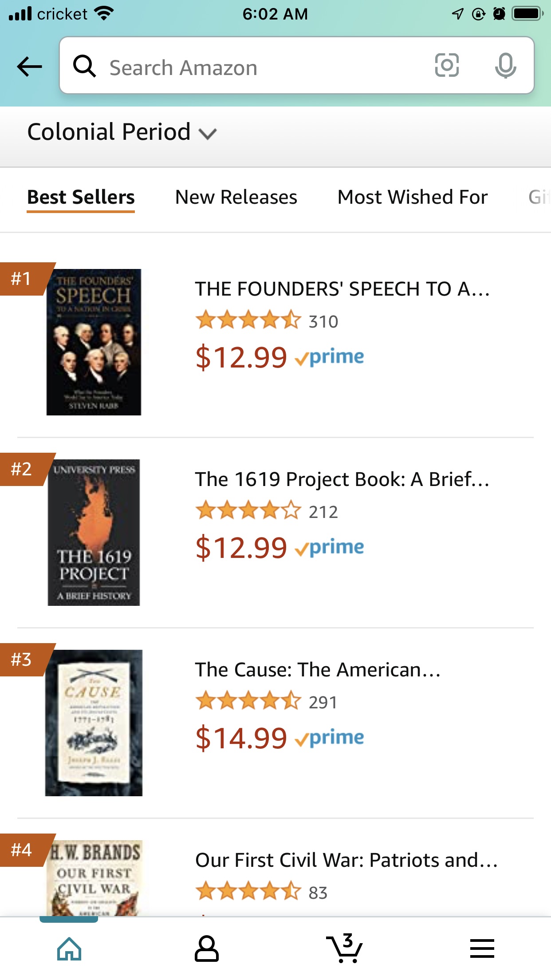Tap The 1619 Project cover thumbnail
551x980 pixels.
click(x=94, y=533)
